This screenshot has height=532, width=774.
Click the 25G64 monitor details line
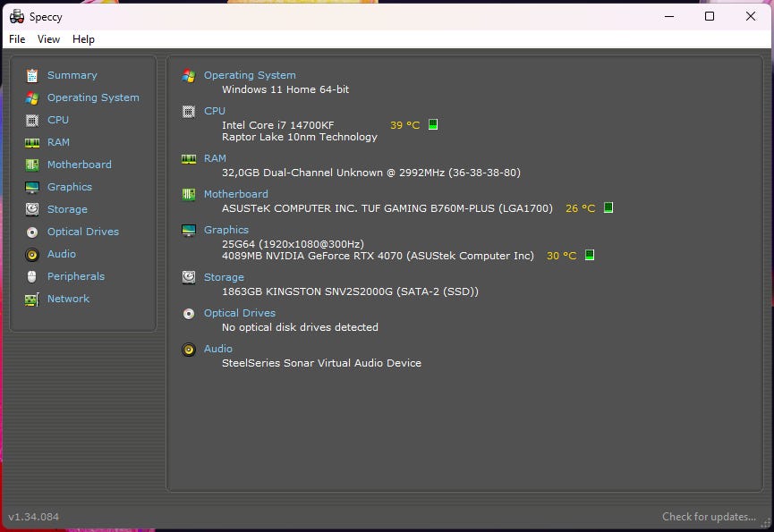click(293, 244)
